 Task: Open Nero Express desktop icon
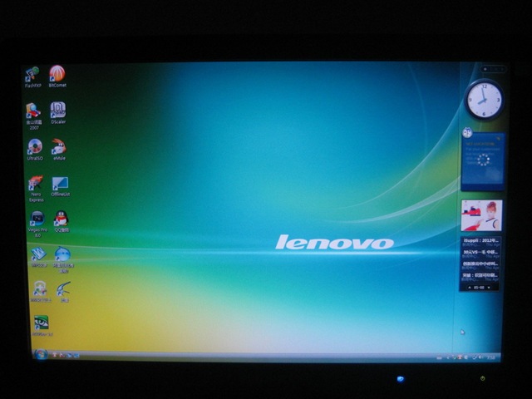coord(36,189)
